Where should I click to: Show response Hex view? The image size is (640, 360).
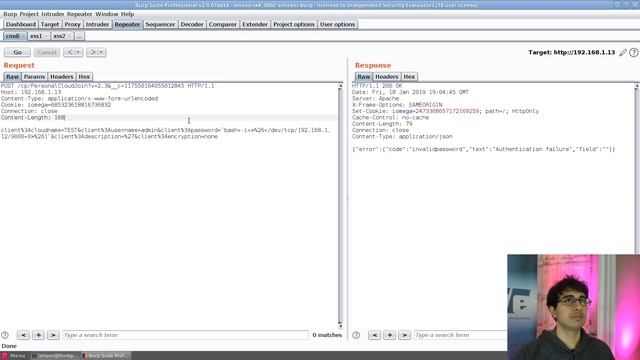[x=409, y=77]
